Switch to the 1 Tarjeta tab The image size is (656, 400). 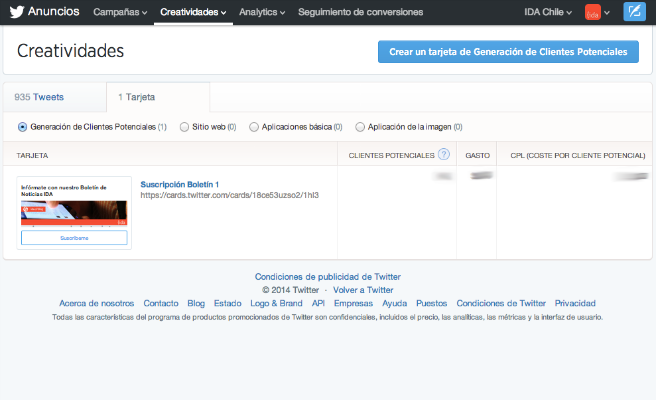tap(158, 97)
